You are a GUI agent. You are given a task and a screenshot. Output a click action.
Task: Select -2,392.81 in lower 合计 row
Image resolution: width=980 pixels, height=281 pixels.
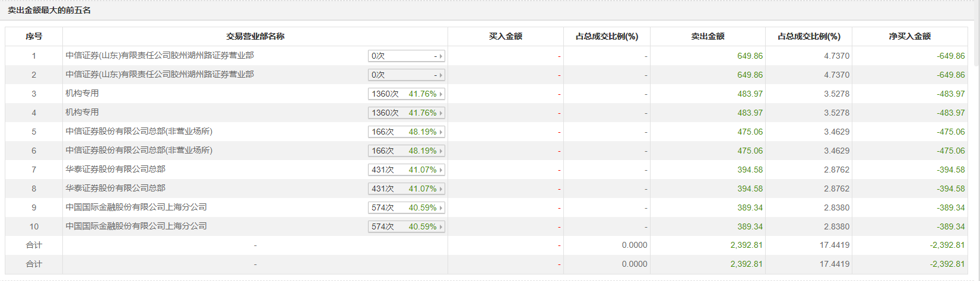point(947,264)
